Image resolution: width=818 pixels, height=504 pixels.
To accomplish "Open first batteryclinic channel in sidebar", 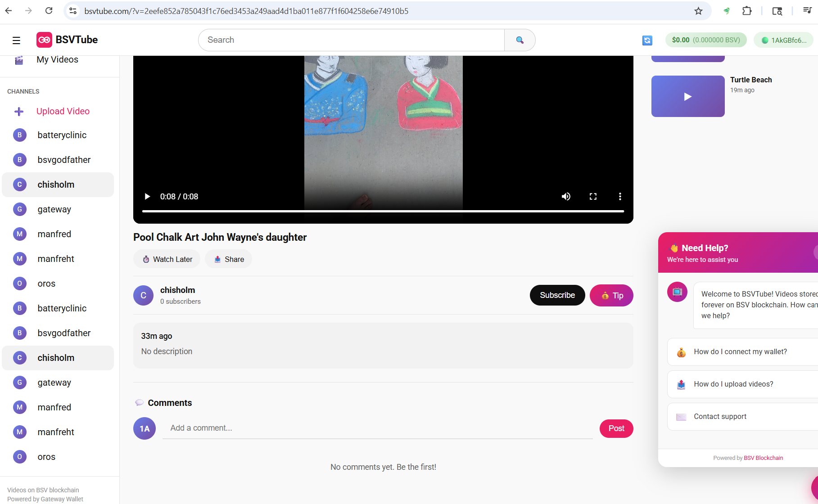I will [x=58, y=135].
